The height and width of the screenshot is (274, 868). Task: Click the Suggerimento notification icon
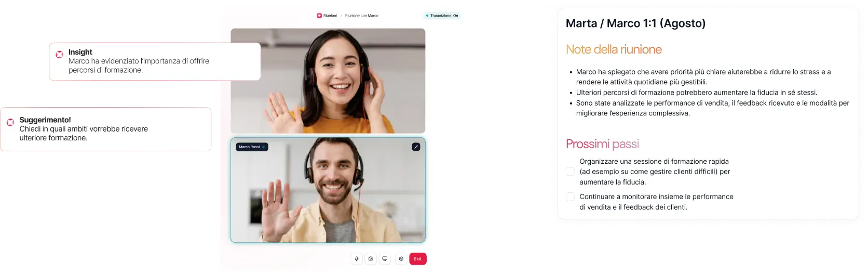pos(10,122)
